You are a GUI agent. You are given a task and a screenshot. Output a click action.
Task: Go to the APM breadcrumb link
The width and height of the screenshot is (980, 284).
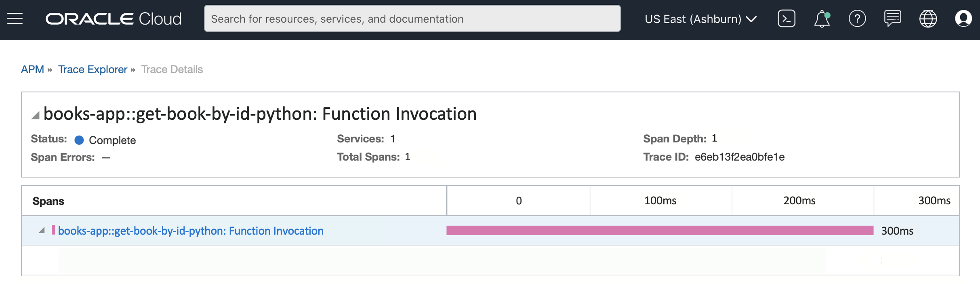(x=32, y=70)
